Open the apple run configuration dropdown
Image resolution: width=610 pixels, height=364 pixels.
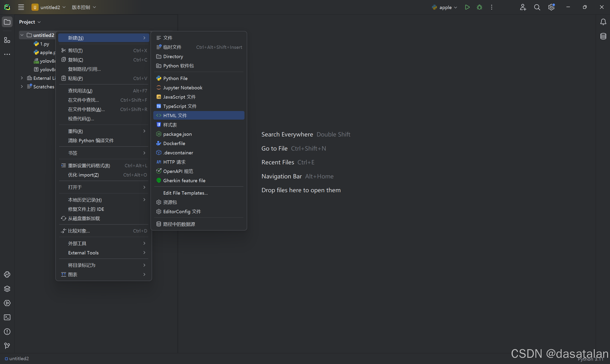click(x=445, y=7)
